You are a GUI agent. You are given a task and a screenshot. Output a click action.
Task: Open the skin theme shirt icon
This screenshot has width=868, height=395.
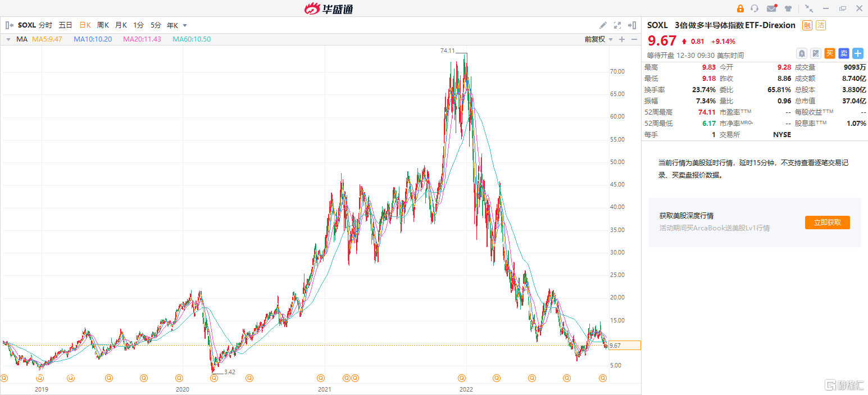788,8
